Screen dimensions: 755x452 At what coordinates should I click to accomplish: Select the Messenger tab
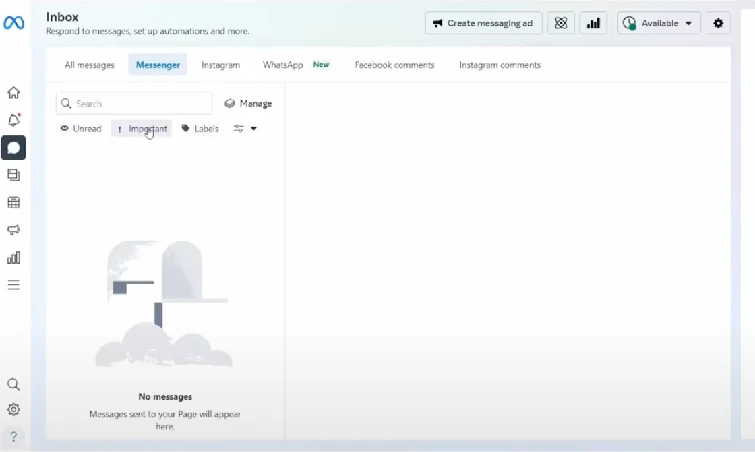point(158,65)
